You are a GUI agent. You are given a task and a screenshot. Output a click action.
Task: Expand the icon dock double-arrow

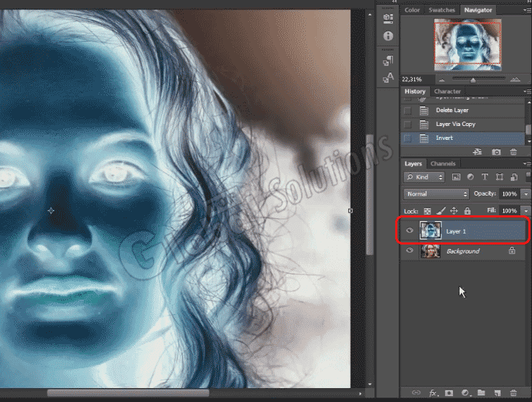click(x=394, y=1)
